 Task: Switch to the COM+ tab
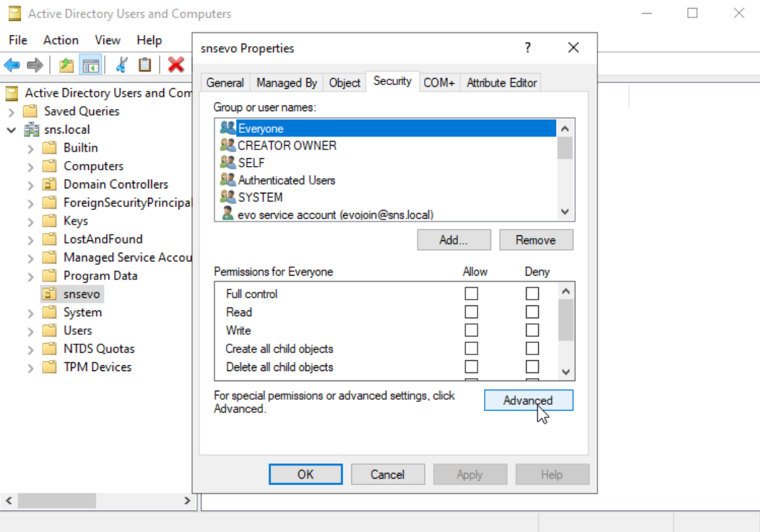[439, 83]
